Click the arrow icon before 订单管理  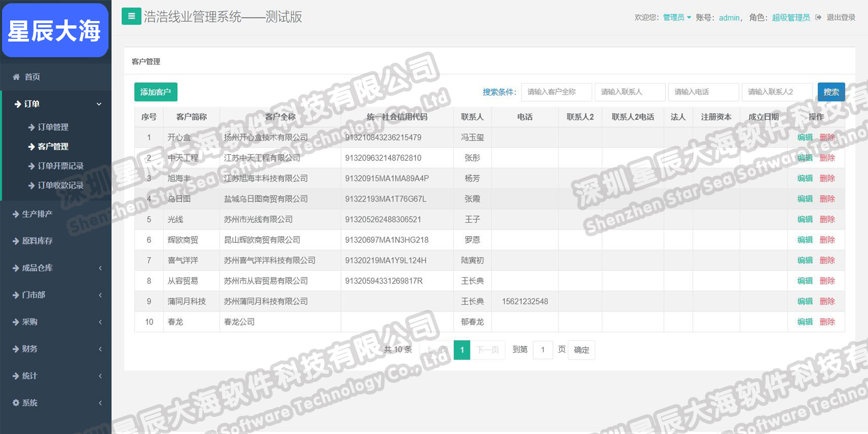tap(32, 127)
